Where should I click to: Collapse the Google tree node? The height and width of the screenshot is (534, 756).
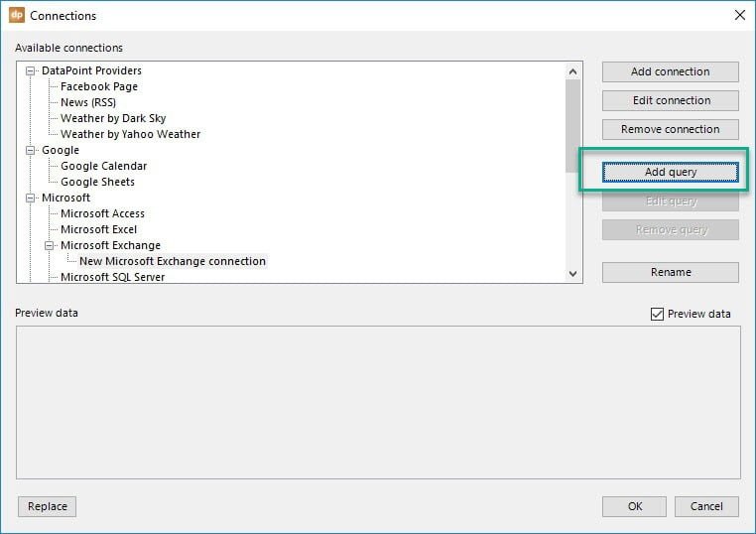point(31,150)
